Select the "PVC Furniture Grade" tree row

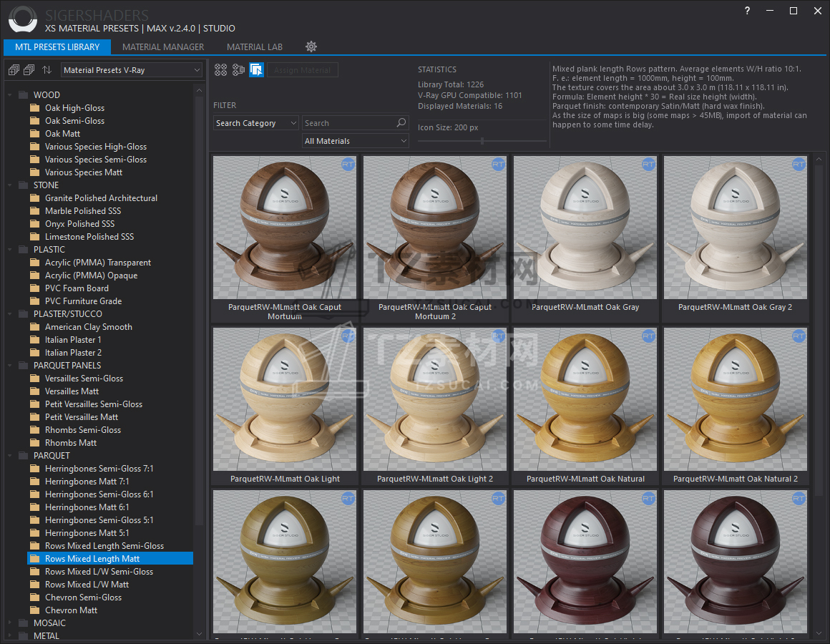pos(110,301)
